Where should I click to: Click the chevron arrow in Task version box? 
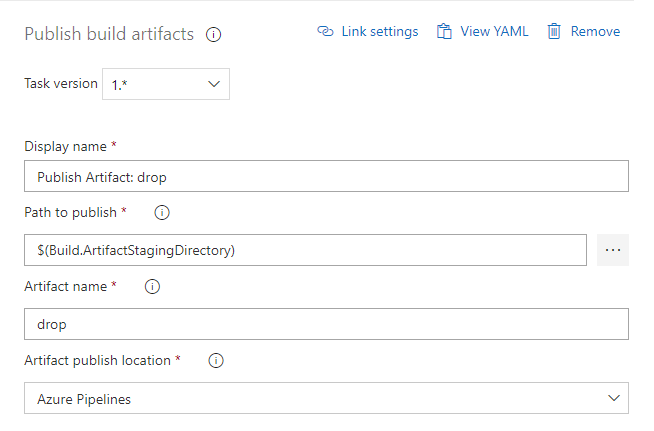pos(214,84)
